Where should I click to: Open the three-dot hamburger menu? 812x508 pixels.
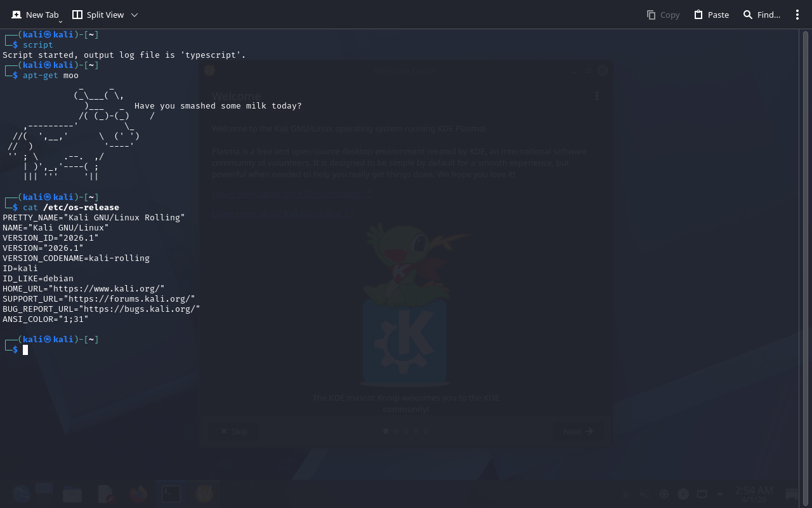coord(797,15)
